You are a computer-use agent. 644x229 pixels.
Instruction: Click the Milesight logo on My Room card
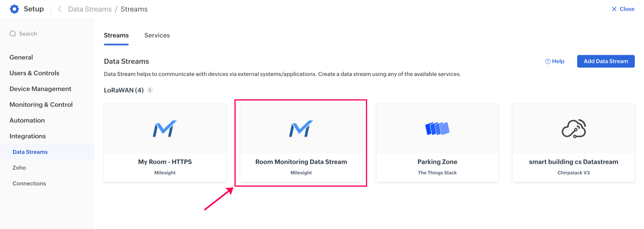(165, 129)
